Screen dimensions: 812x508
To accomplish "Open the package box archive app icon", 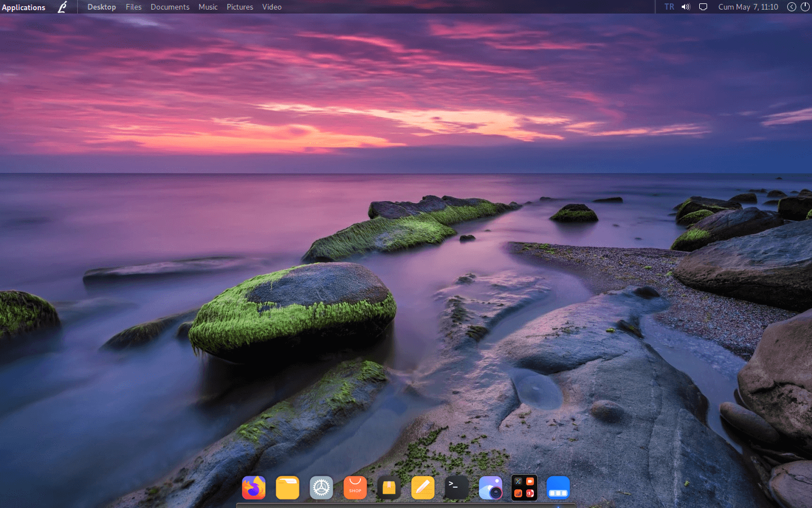I will point(389,488).
